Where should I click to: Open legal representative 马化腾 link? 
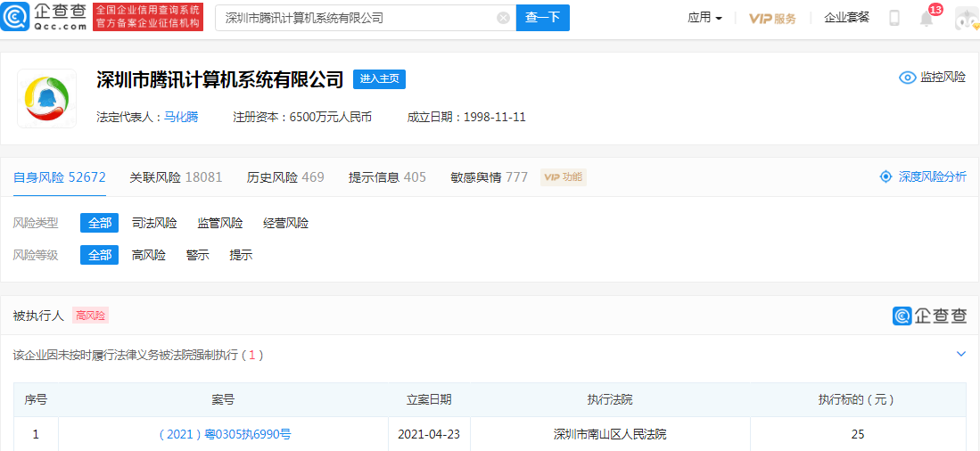pos(181,117)
